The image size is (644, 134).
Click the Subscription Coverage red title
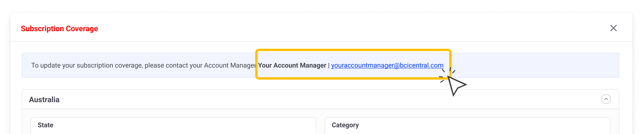59,29
